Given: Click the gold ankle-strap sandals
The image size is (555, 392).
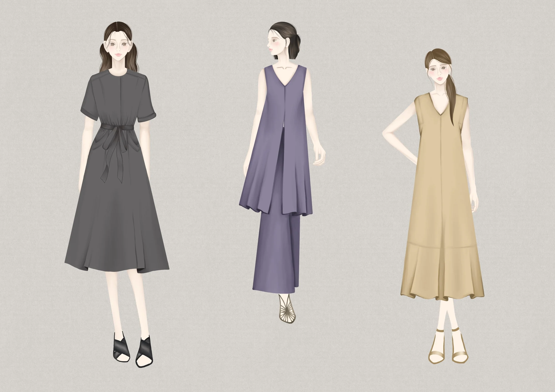Looking at the screenshot, I should pos(448,345).
